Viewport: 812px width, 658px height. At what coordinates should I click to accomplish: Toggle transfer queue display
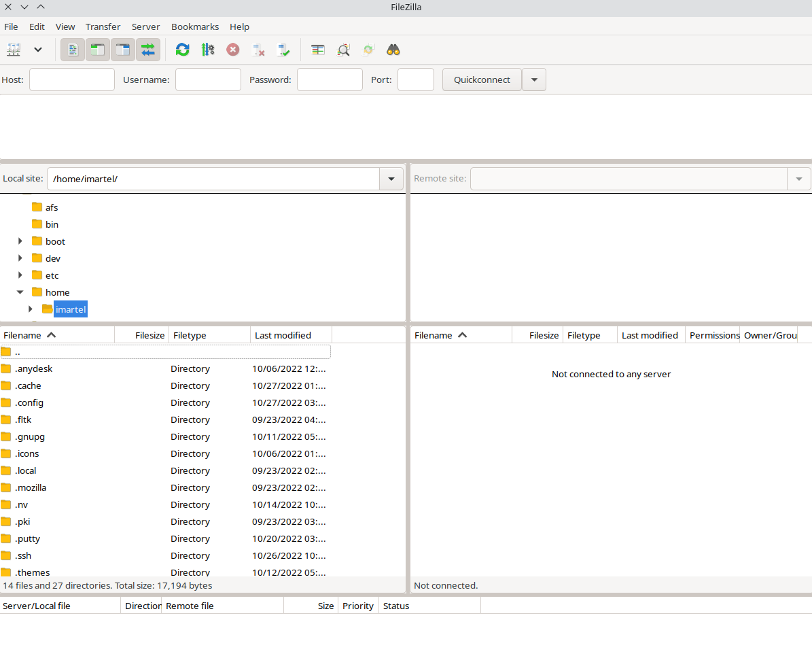(x=148, y=50)
